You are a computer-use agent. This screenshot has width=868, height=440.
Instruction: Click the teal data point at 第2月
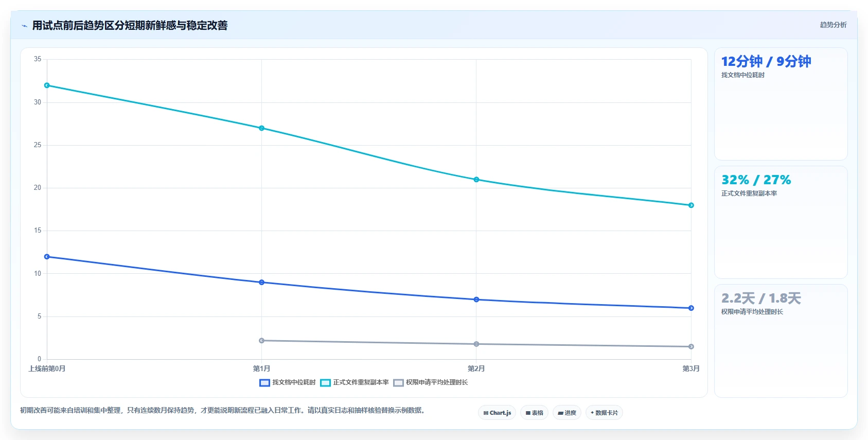476,180
